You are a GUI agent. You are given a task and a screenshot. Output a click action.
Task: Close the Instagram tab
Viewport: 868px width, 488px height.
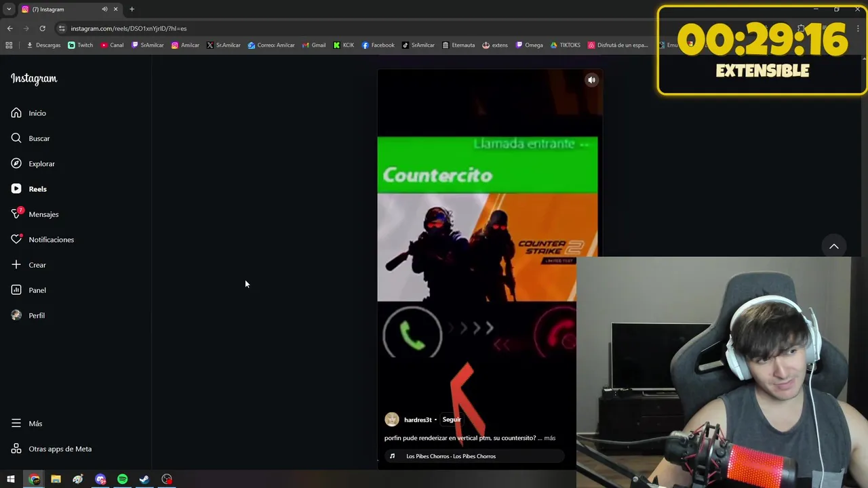(115, 9)
